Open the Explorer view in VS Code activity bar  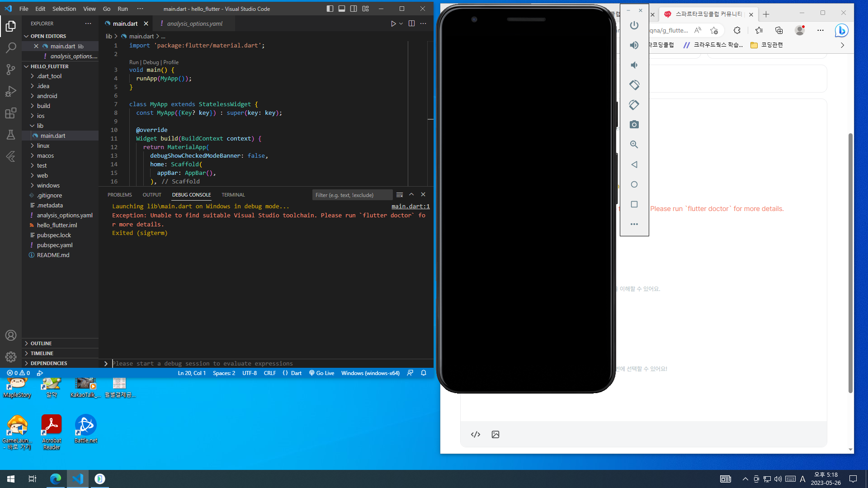[x=11, y=26]
